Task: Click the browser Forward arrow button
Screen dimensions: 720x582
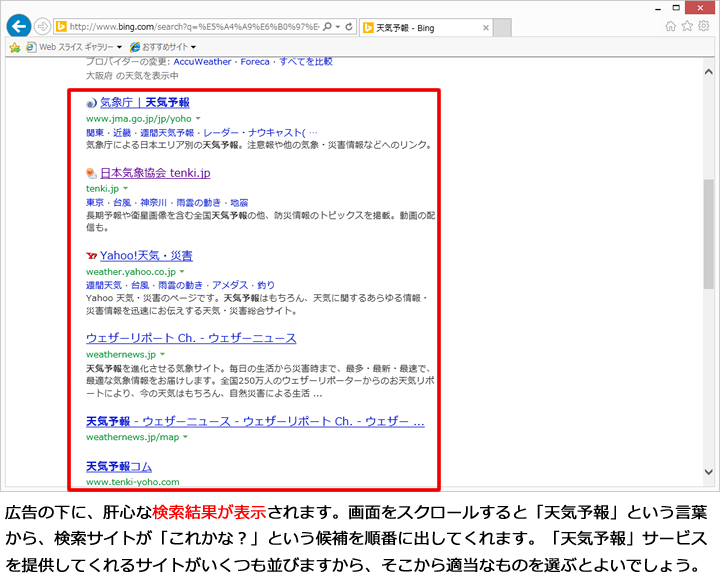Action: [42, 27]
